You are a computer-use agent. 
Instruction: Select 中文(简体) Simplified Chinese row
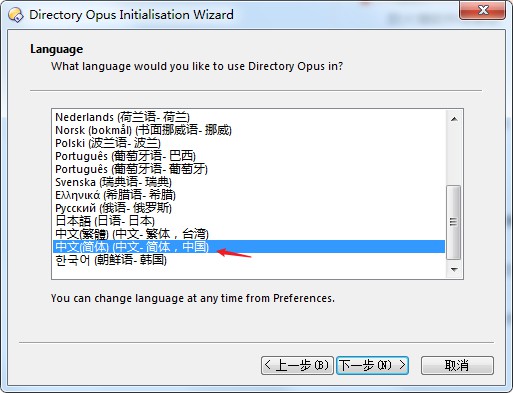pyautogui.click(x=249, y=247)
